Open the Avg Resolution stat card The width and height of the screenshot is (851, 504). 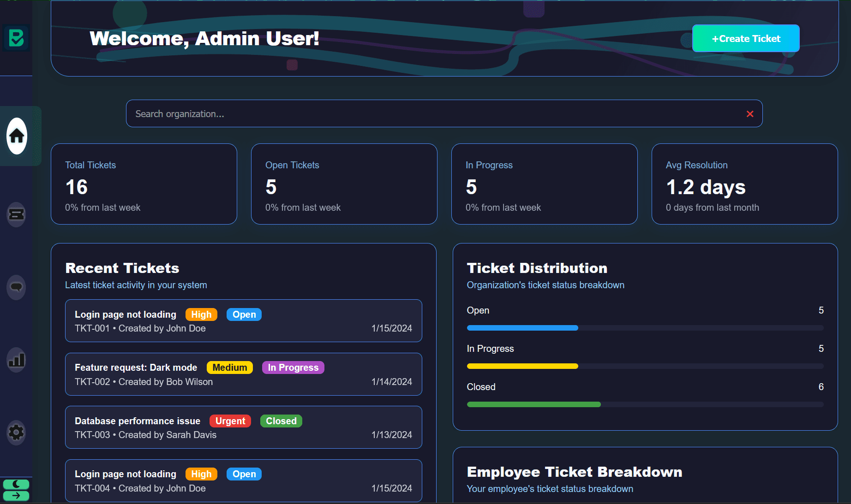(745, 184)
